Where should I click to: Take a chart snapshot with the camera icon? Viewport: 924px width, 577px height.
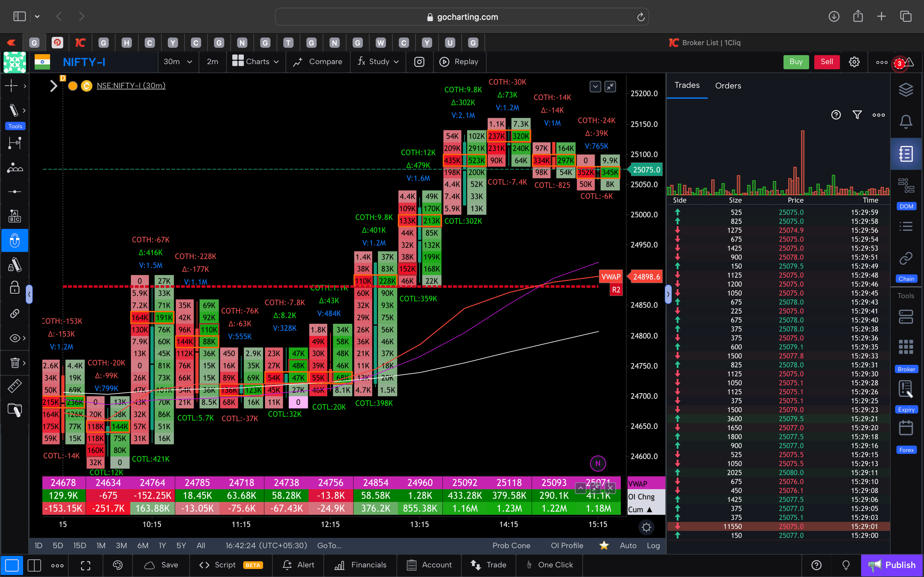coord(419,62)
